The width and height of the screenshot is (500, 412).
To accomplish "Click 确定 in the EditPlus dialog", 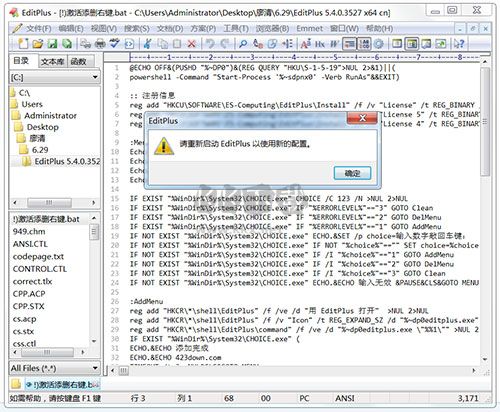I will (x=352, y=173).
